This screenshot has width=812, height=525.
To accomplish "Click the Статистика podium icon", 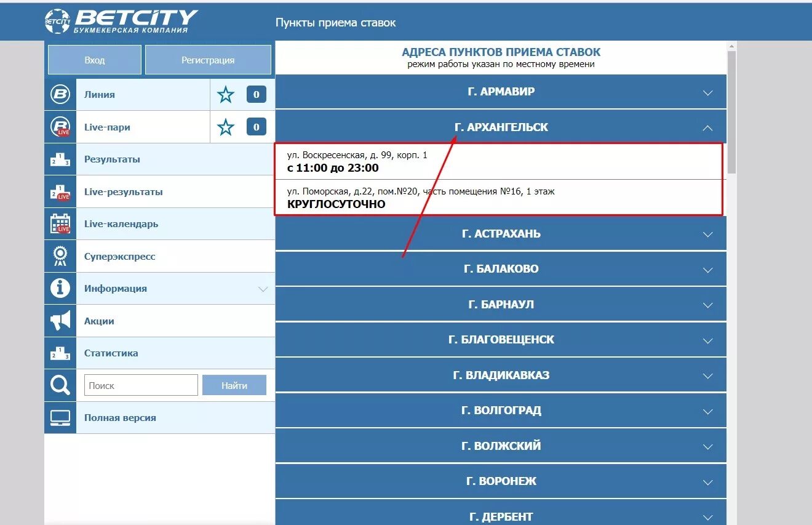I will point(60,353).
